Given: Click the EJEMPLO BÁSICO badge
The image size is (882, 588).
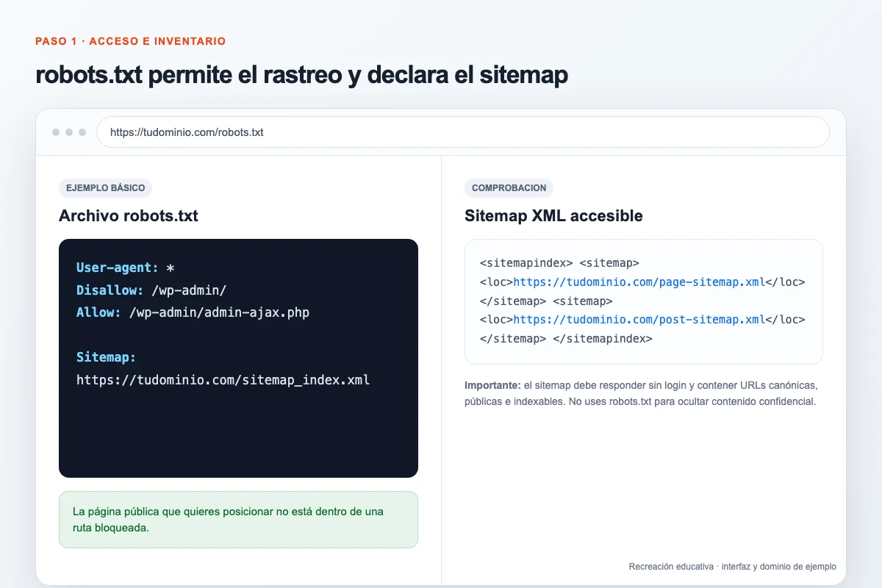Looking at the screenshot, I should pos(105,188).
